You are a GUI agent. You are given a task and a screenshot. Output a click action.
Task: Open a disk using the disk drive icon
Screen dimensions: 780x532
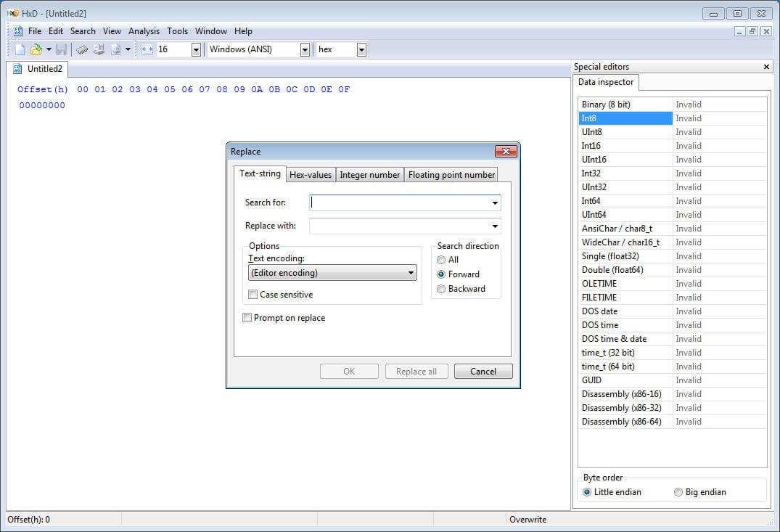[99, 49]
